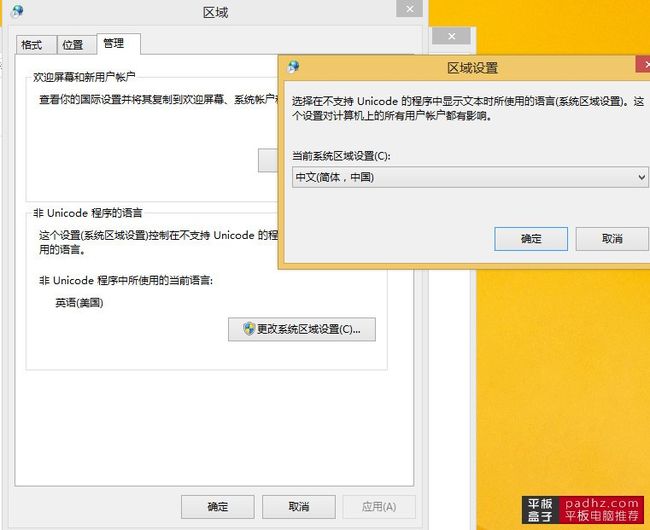This screenshot has width=650, height=530.
Task: Click the 欢迎屏幕和新用户帐户 group label
Action: 84,77
